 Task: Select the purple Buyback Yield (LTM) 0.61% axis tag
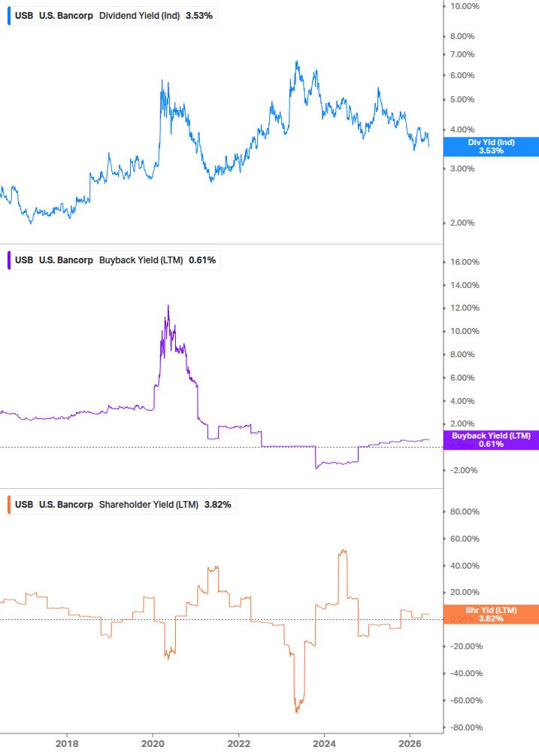491,440
